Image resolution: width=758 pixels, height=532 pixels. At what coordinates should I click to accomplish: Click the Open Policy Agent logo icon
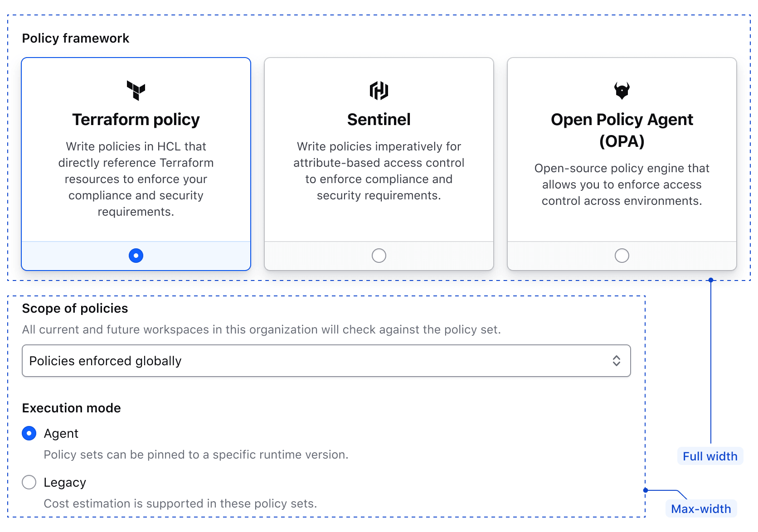(x=622, y=90)
